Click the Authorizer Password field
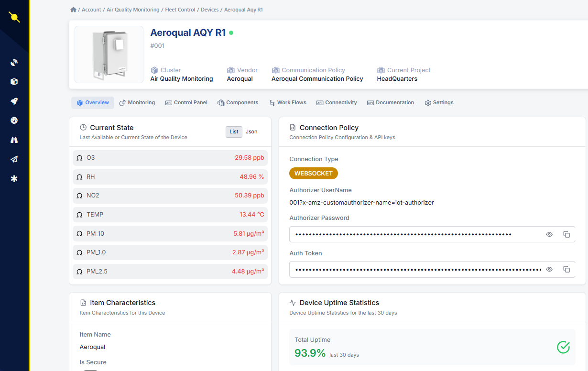 (416, 234)
